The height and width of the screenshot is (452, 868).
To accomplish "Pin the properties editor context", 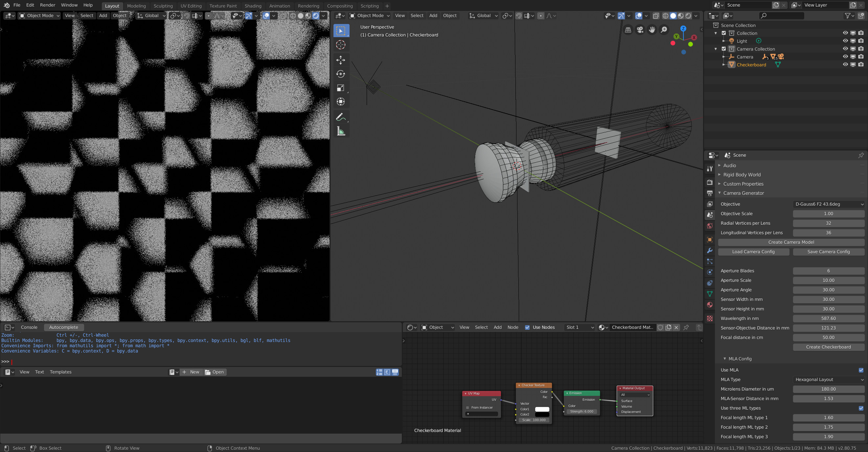I will coord(861,155).
